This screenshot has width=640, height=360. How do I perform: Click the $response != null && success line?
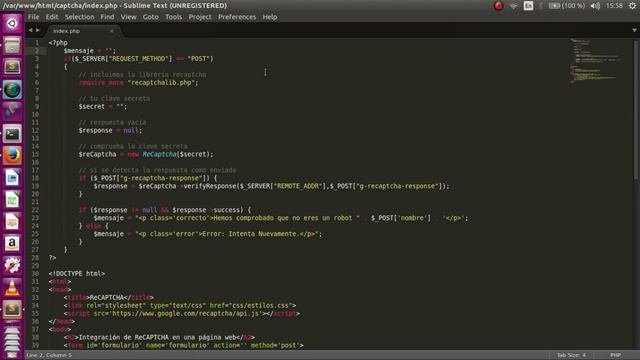click(165, 210)
